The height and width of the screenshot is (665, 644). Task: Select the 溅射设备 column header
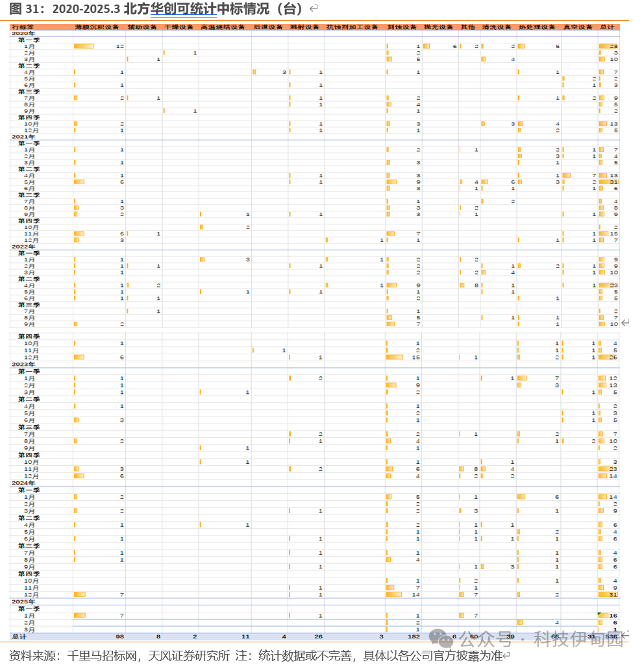304,27
